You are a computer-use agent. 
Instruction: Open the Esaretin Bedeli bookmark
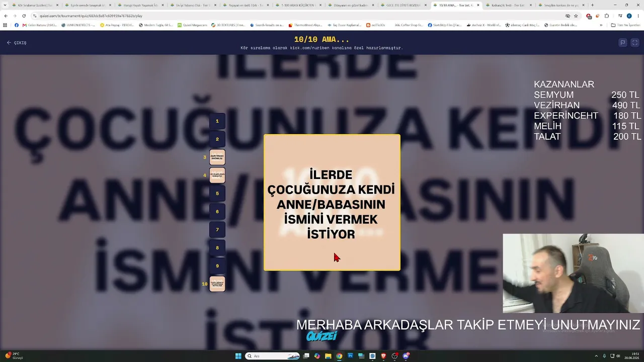pyautogui.click(x=560, y=25)
